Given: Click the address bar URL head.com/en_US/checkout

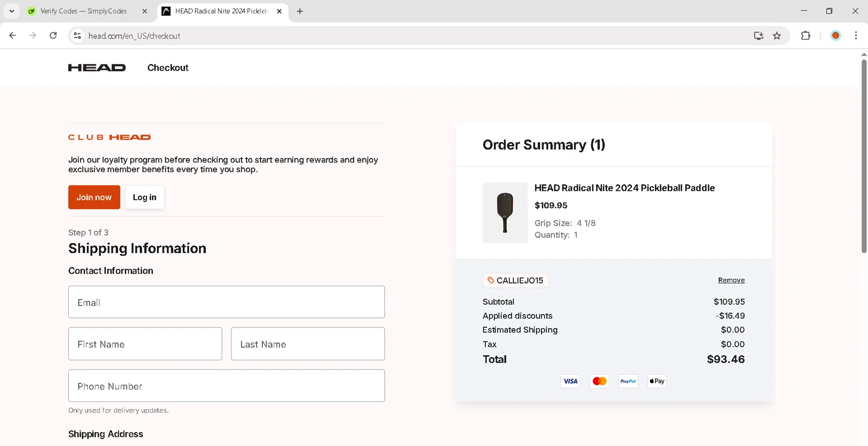Looking at the screenshot, I should (134, 36).
